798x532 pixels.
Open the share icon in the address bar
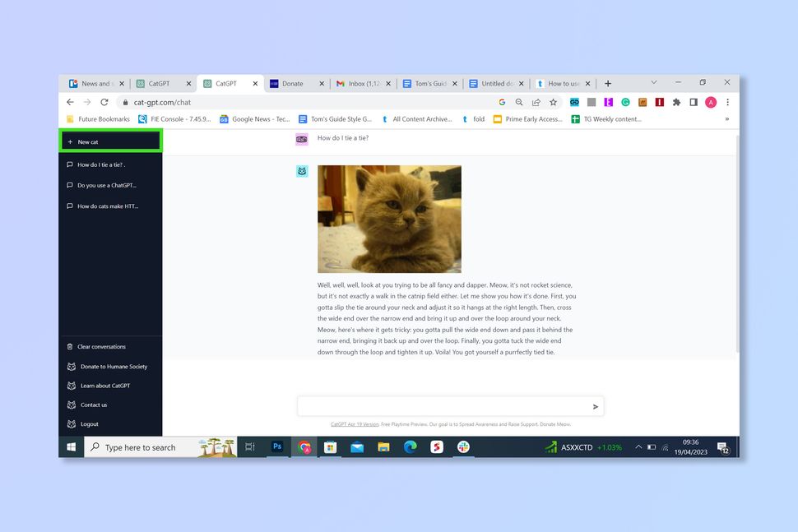[538, 102]
